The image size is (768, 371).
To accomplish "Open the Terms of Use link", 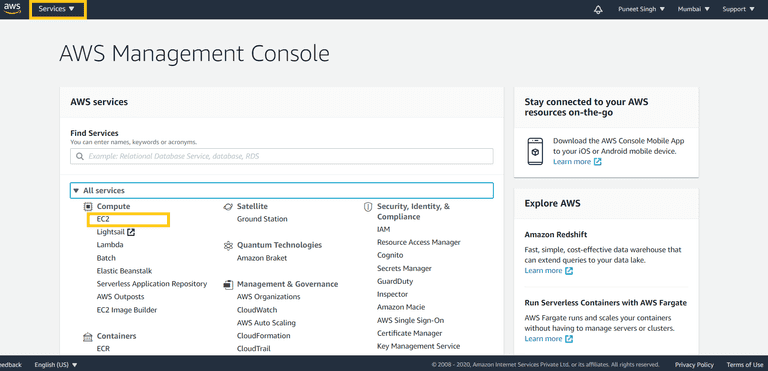I will click(x=745, y=365).
